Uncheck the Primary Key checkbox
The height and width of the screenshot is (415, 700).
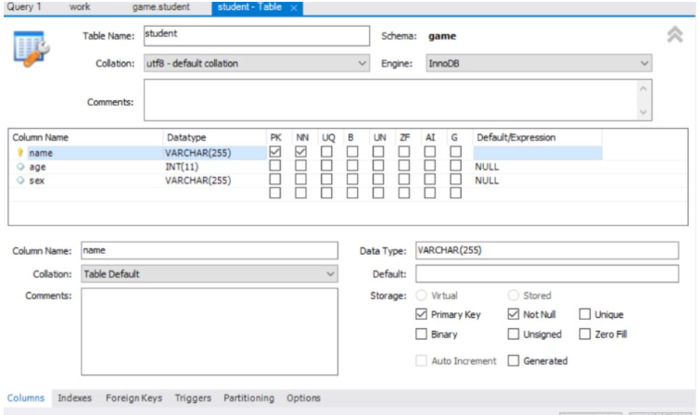[x=421, y=314]
